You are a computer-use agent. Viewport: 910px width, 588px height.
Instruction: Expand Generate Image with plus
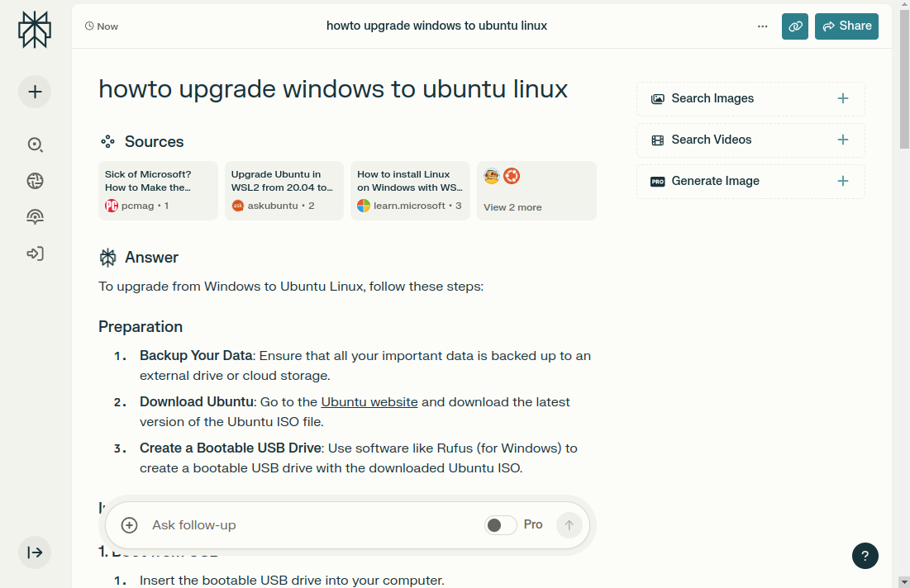click(843, 181)
